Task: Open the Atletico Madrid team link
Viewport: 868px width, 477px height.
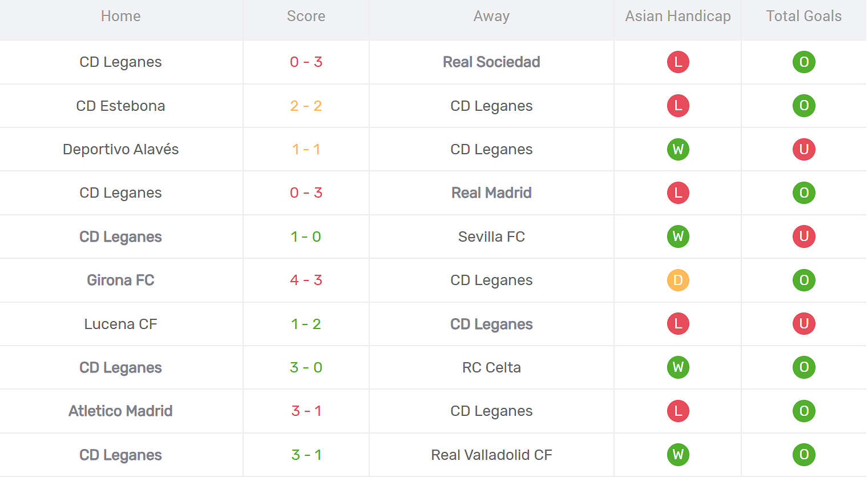Action: pyautogui.click(x=120, y=411)
